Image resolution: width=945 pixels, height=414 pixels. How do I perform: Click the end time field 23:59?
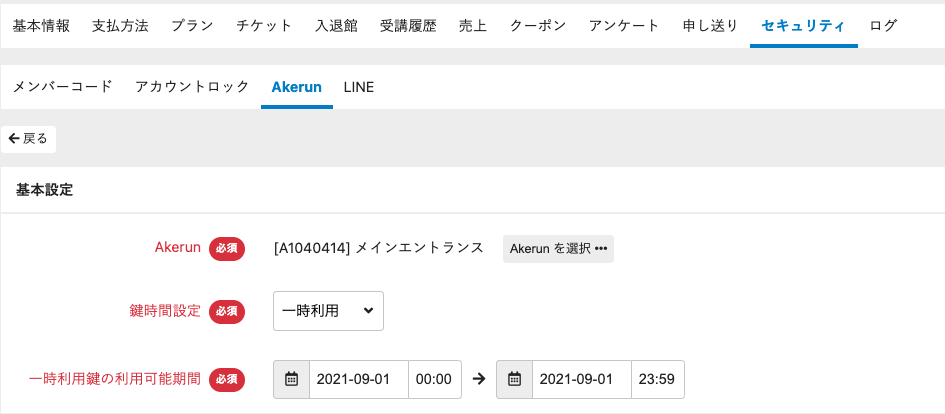click(x=657, y=380)
